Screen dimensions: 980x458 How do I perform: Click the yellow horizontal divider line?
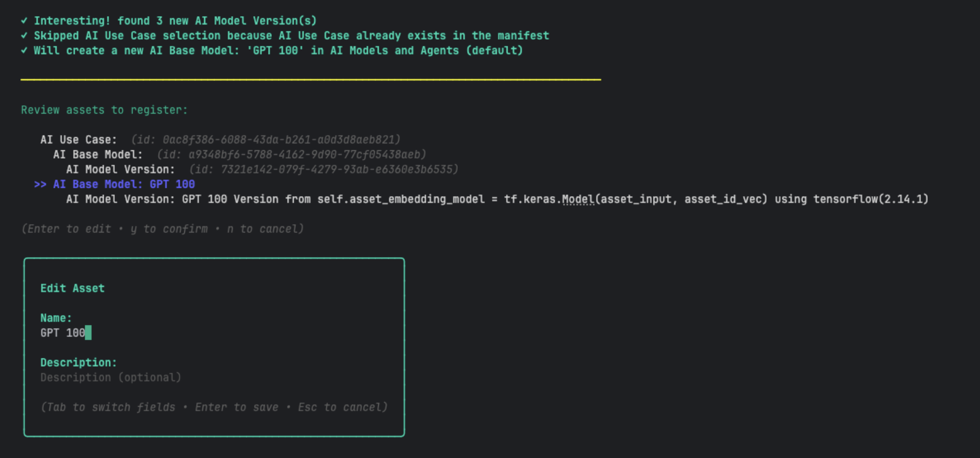[x=310, y=80]
